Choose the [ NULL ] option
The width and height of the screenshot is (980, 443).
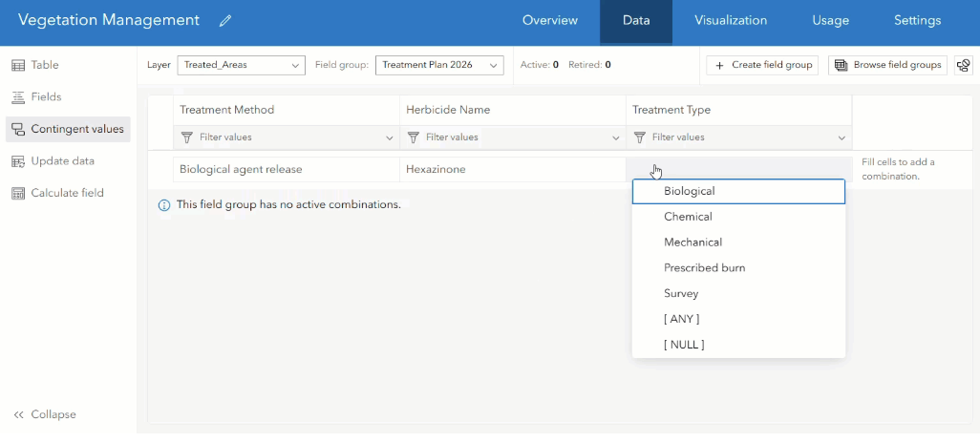738,345
